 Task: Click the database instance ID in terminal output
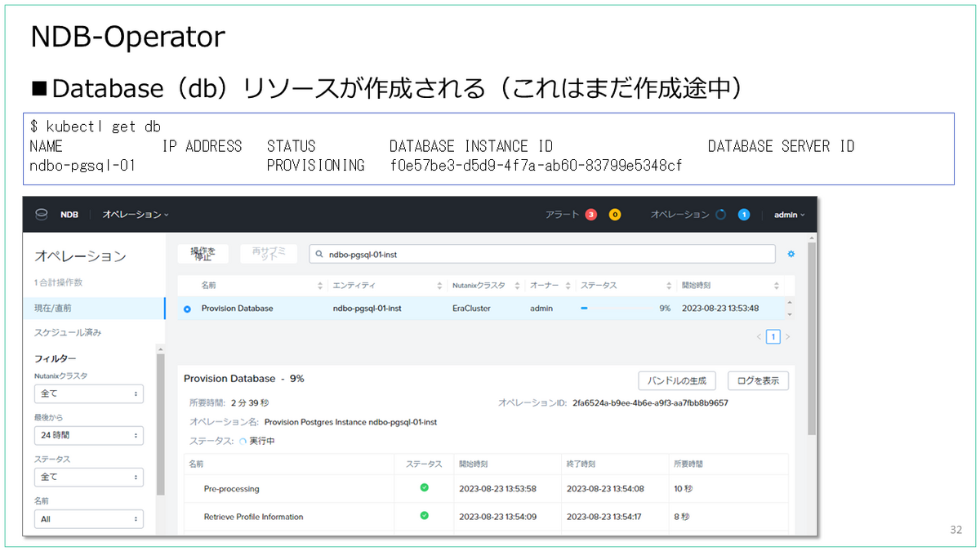click(537, 166)
